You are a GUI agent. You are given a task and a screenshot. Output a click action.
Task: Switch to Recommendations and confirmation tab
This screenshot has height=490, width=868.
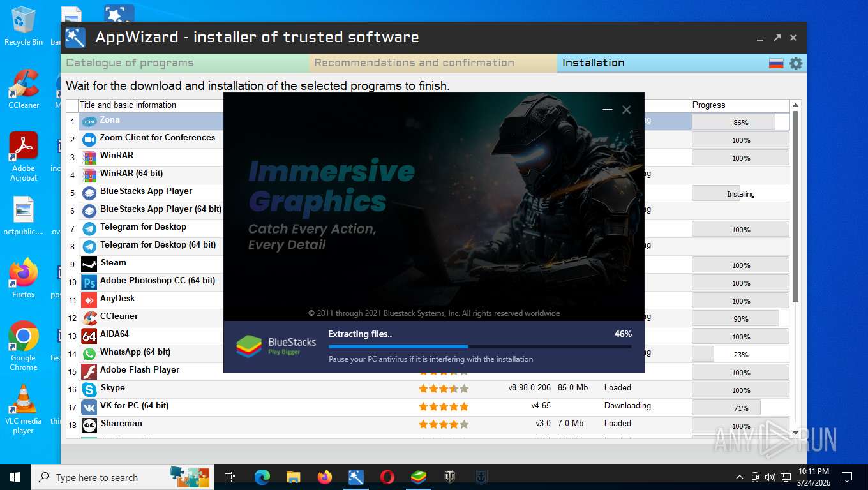pos(433,63)
